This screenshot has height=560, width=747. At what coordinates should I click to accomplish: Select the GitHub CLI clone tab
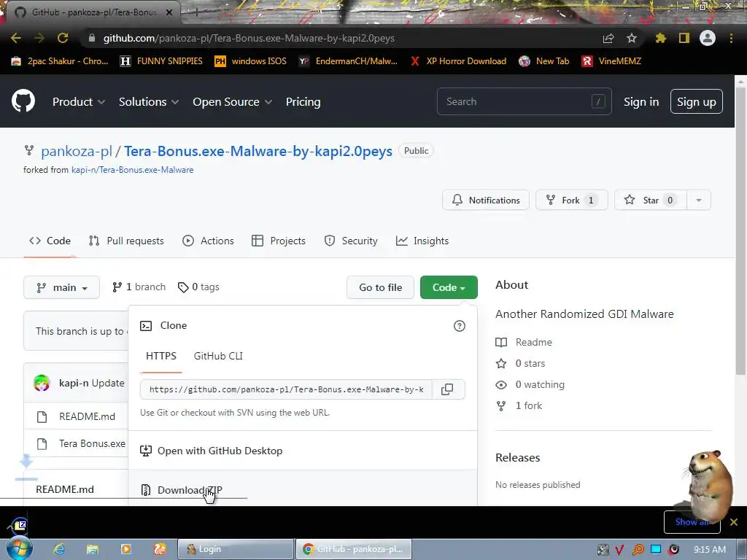click(x=218, y=356)
